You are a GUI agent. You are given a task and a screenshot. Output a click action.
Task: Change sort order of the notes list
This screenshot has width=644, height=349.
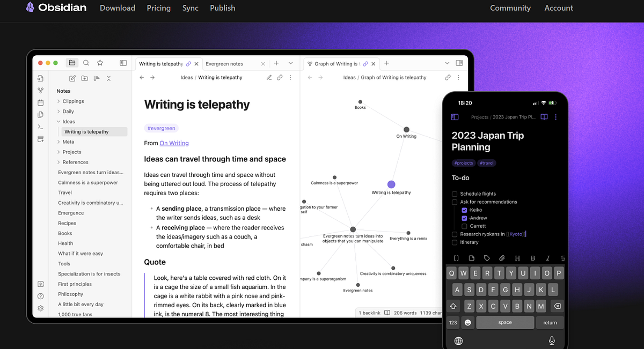[97, 78]
